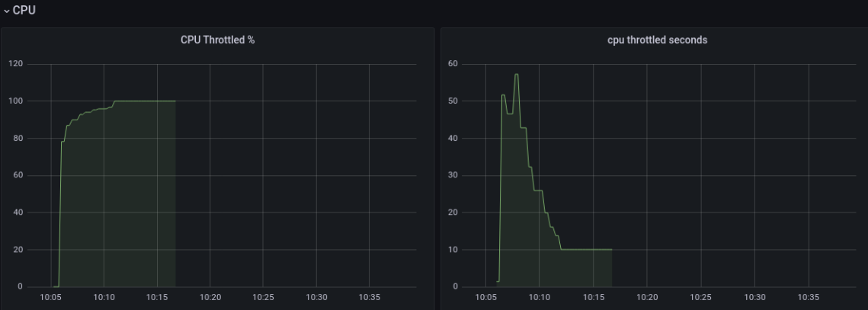The height and width of the screenshot is (310, 868).
Task: Click the 100% plateau line in CPU Throttled % graph
Action: (145, 101)
